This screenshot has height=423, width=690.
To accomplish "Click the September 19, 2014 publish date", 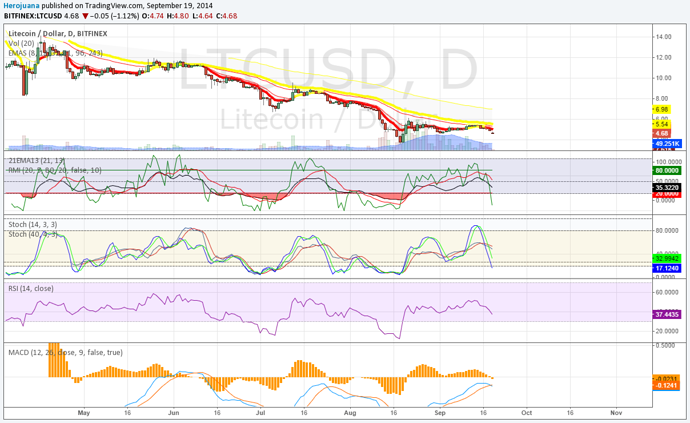I will [x=180, y=6].
